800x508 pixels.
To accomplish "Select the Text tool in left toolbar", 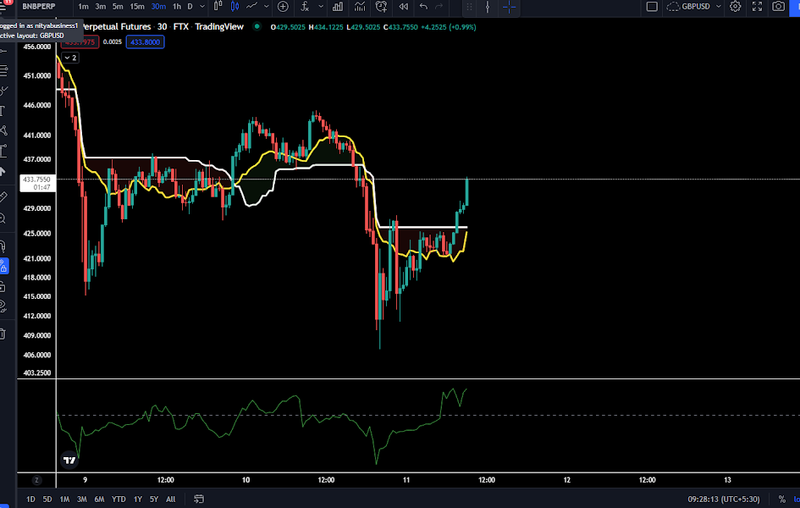I will click(4, 110).
